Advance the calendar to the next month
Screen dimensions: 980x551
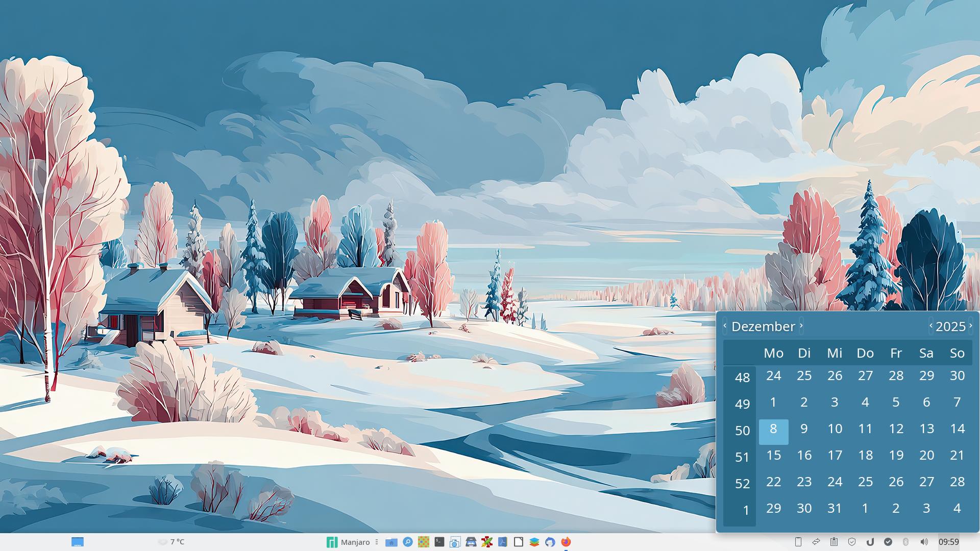pos(801,326)
